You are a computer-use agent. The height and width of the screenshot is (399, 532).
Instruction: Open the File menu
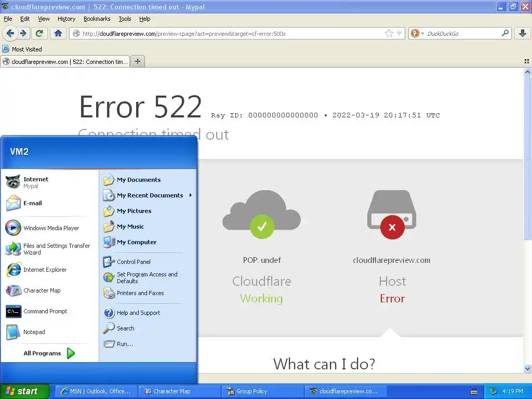click(x=7, y=19)
